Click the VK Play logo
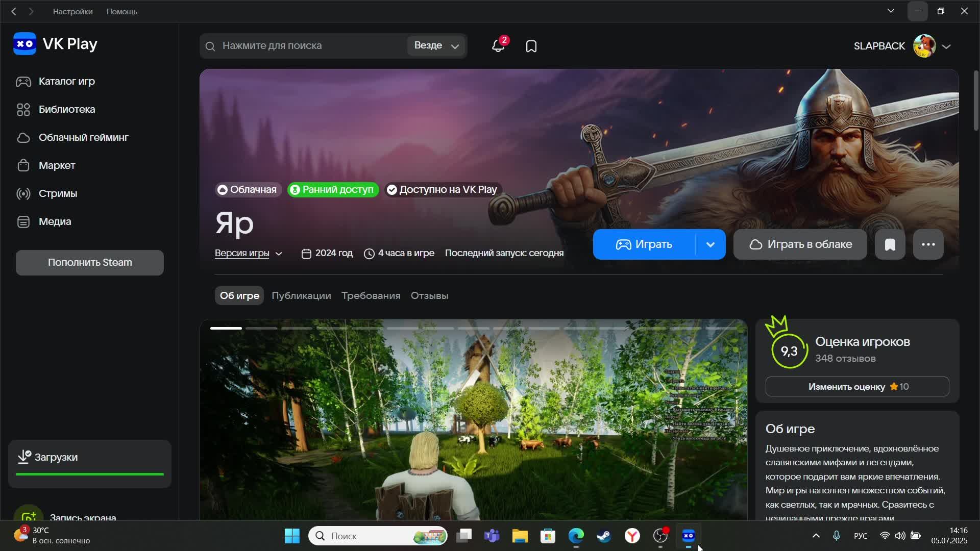 (x=55, y=44)
